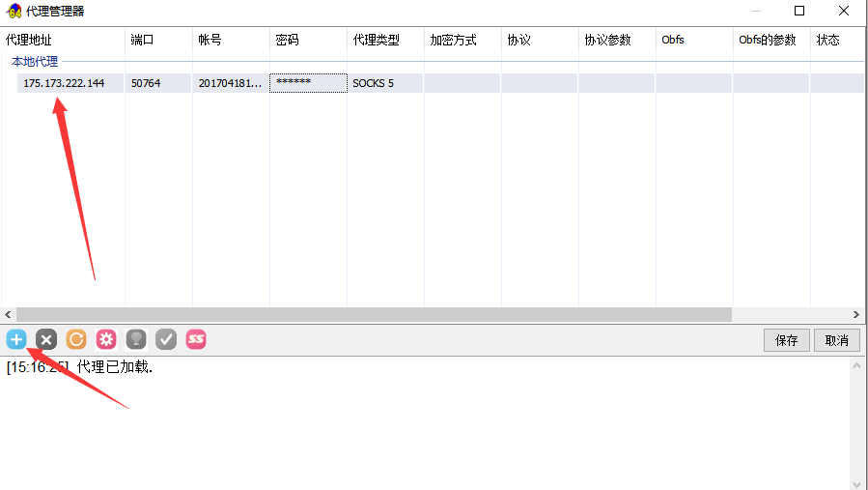Close the 代理管理器 window

(844, 11)
